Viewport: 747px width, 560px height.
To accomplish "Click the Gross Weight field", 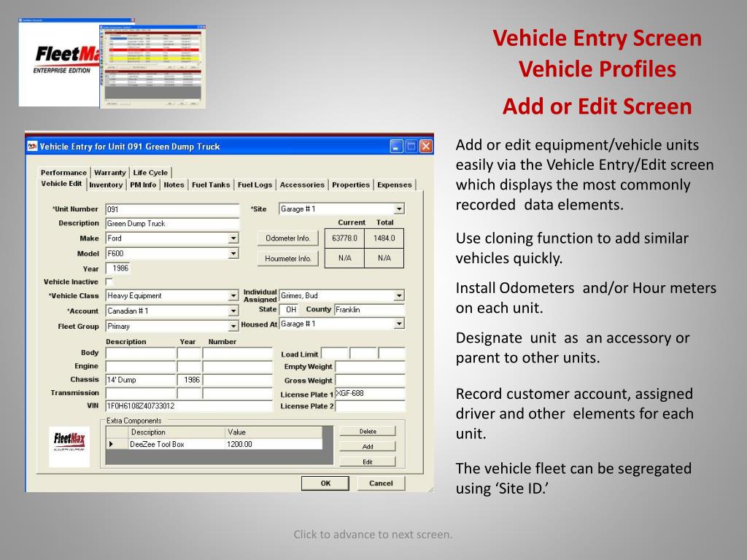I will click(370, 381).
